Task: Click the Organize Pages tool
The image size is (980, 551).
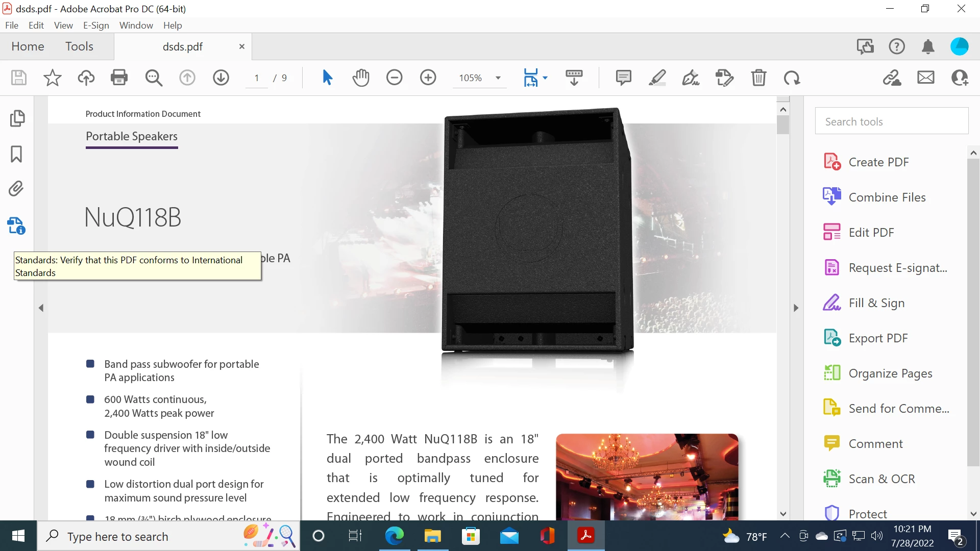Action: pos(890,373)
